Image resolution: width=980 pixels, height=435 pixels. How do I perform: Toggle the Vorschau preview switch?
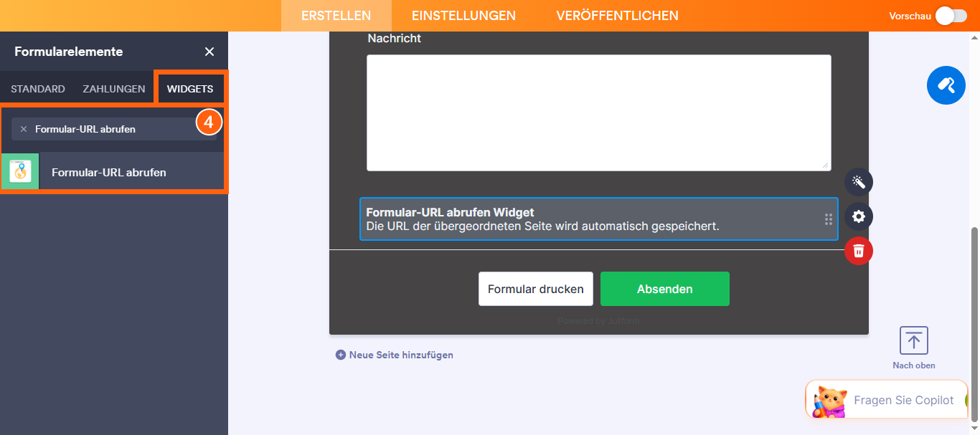(951, 16)
